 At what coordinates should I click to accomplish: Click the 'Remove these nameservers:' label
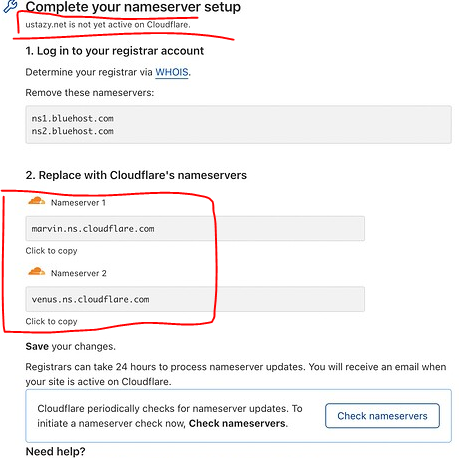click(90, 92)
